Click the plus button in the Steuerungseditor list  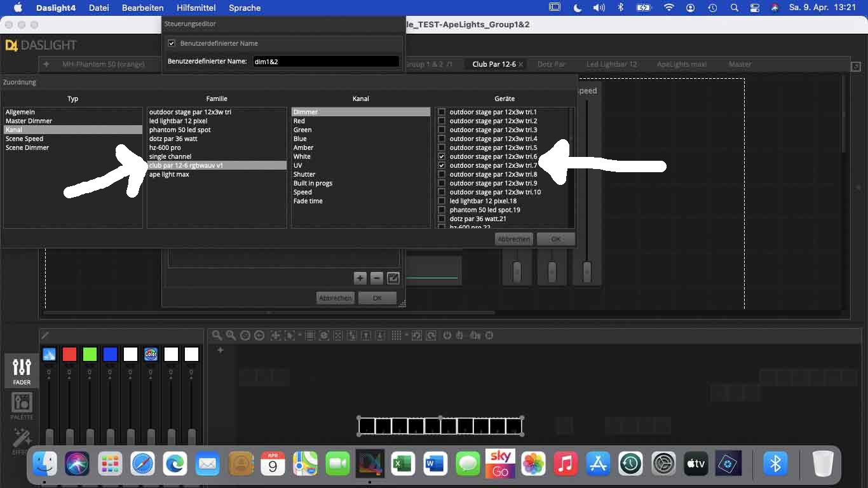(360, 278)
